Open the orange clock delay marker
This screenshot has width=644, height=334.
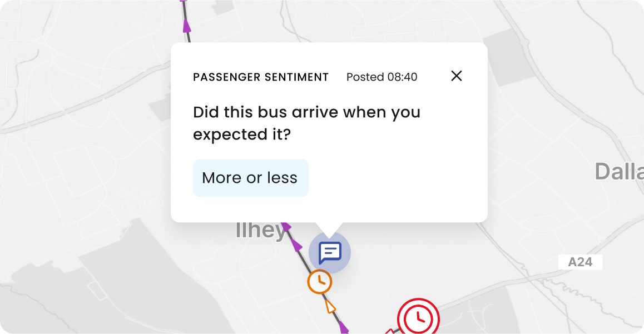320,281
